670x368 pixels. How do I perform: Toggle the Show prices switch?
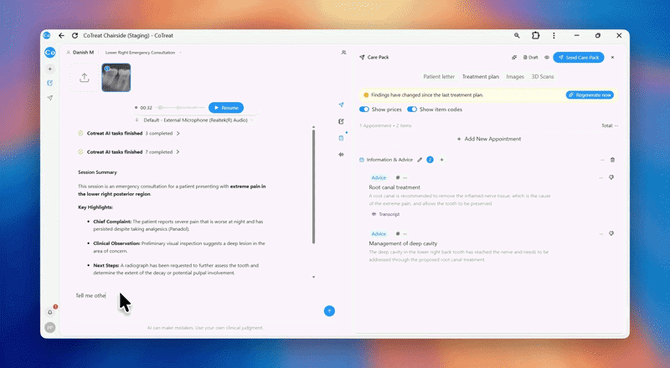tap(364, 109)
